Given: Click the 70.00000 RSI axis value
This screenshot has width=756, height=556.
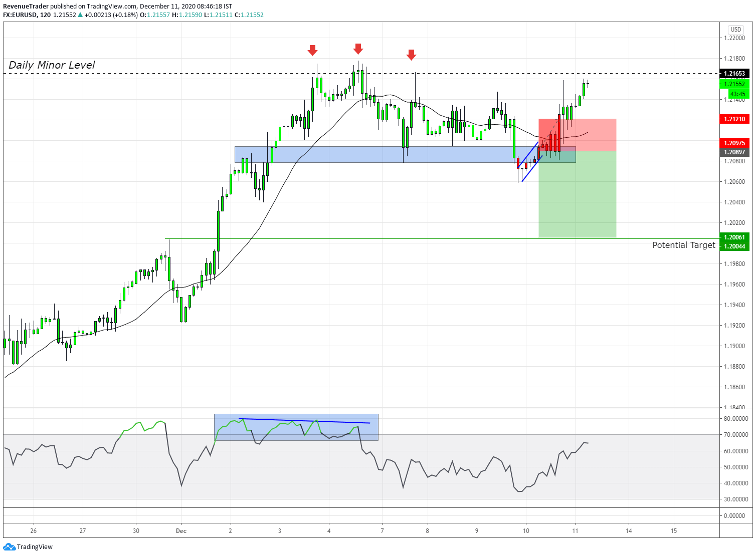Looking at the screenshot, I should pos(736,435).
